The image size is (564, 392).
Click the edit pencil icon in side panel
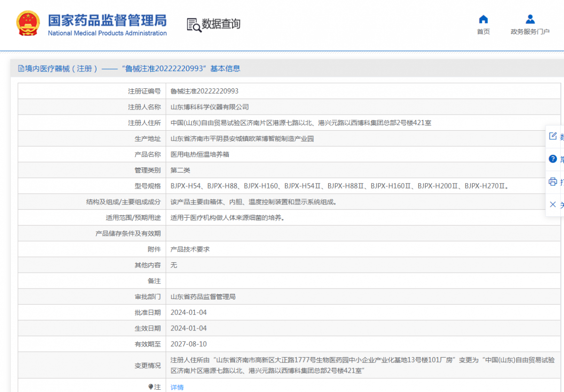(553, 136)
